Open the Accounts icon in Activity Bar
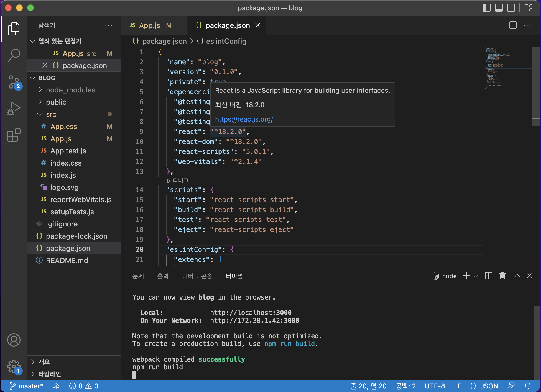This screenshot has height=392, width=541. pos(14,340)
